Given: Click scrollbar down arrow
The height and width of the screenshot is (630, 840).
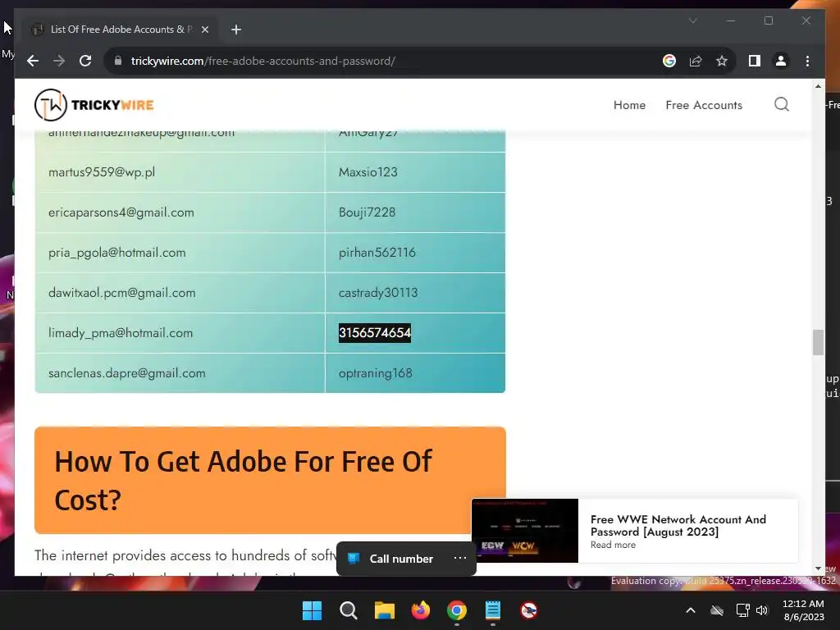Looking at the screenshot, I should point(818,568).
